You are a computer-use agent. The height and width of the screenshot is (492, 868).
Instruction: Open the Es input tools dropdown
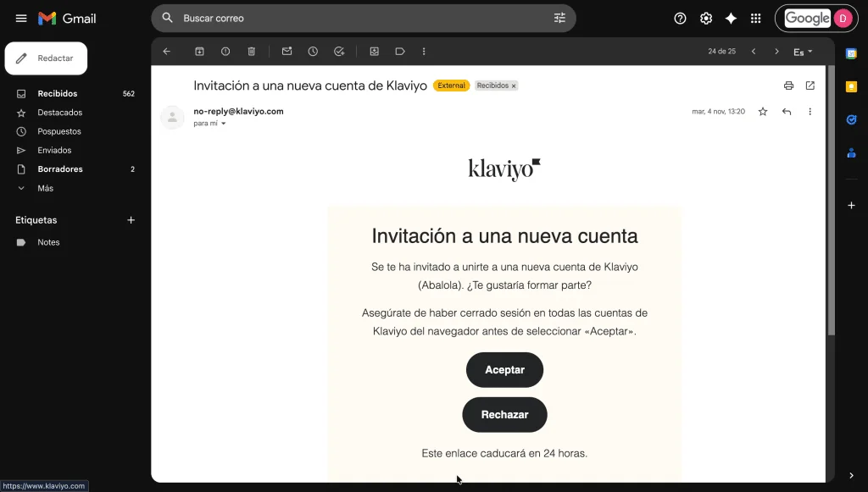pos(803,52)
